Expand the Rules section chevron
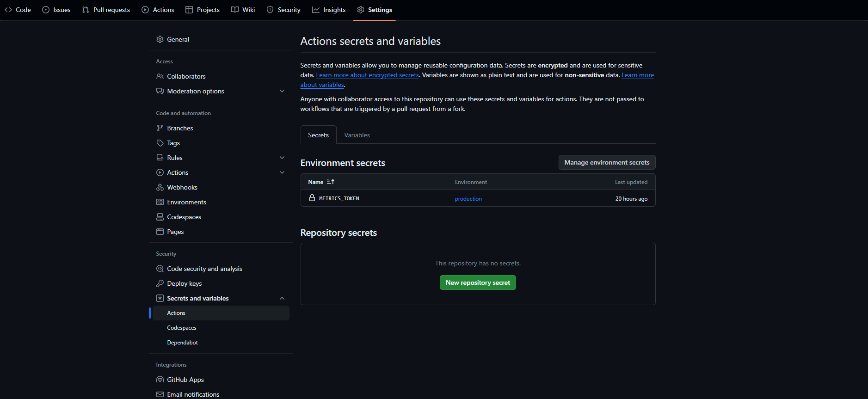868x399 pixels. (282, 158)
